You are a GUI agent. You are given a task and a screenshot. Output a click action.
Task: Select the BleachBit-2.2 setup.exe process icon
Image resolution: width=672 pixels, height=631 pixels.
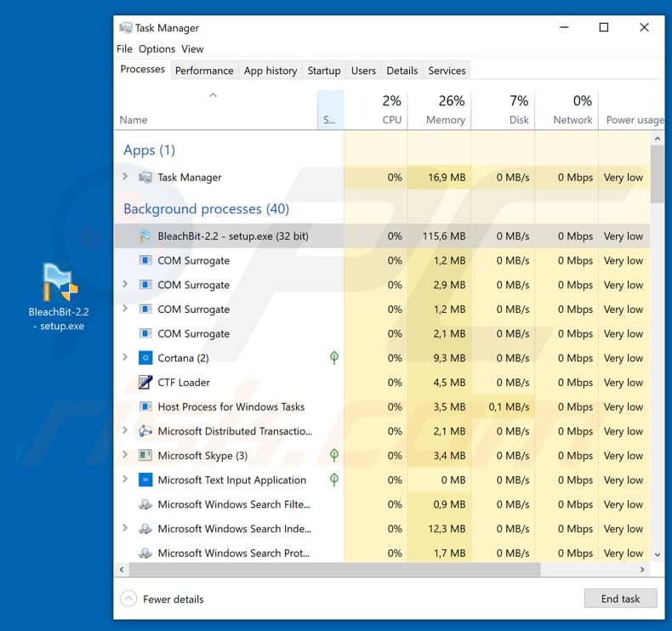click(x=145, y=236)
